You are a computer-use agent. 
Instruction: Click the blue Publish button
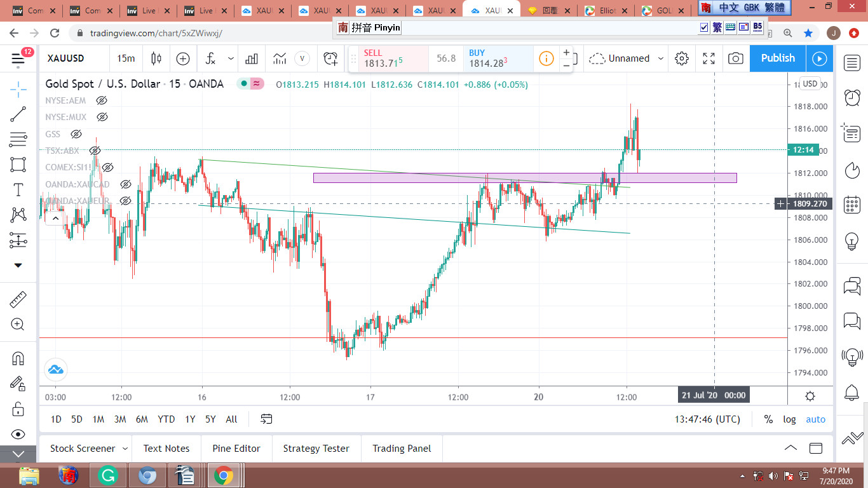click(x=778, y=58)
